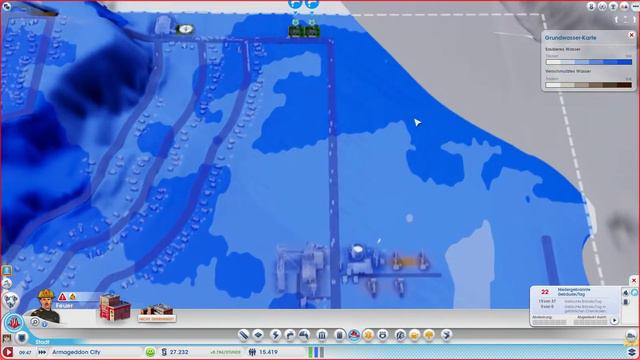Click the Simoleon treasury icon
640x360 pixels.
tap(164, 352)
